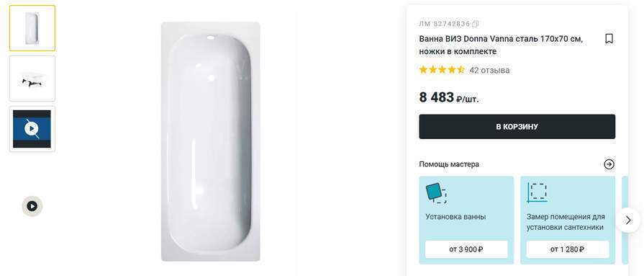
Task: Select the second thumbnail showing bathtub with legs
Action: coord(32,79)
